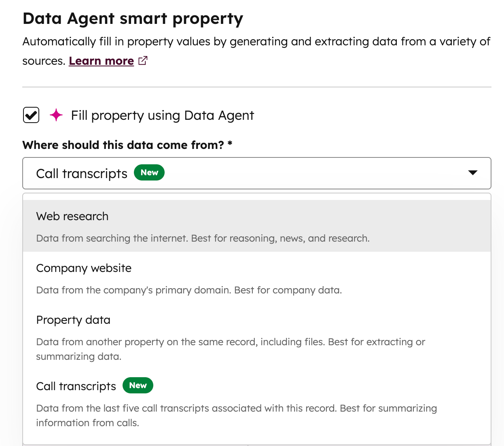The width and height of the screenshot is (504, 446).
Task: Click the sparkle icon before the checkbox label
Action: tap(56, 115)
